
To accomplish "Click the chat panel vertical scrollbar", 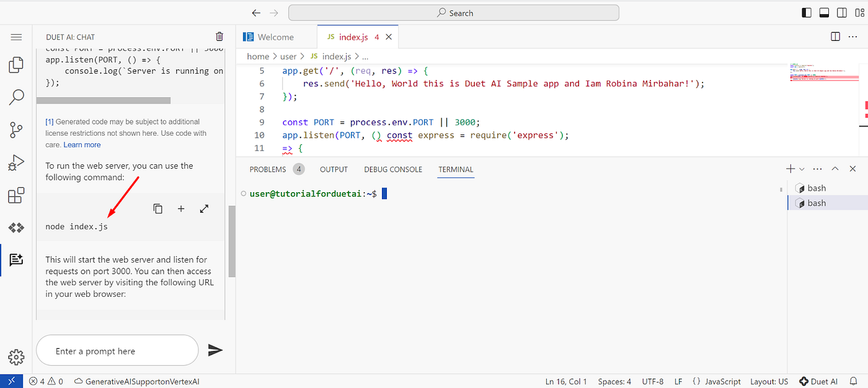I will click(232, 242).
